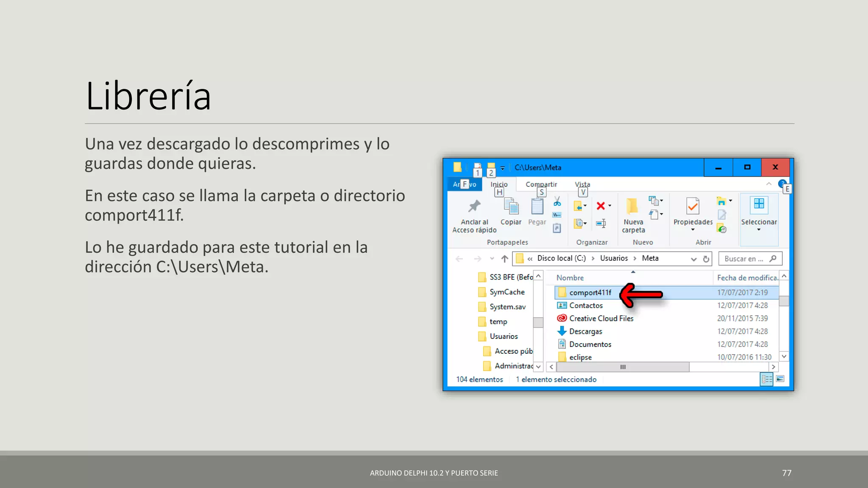868x488 pixels.
Task: Switch to the details view icon in the status bar
Action: [767, 379]
